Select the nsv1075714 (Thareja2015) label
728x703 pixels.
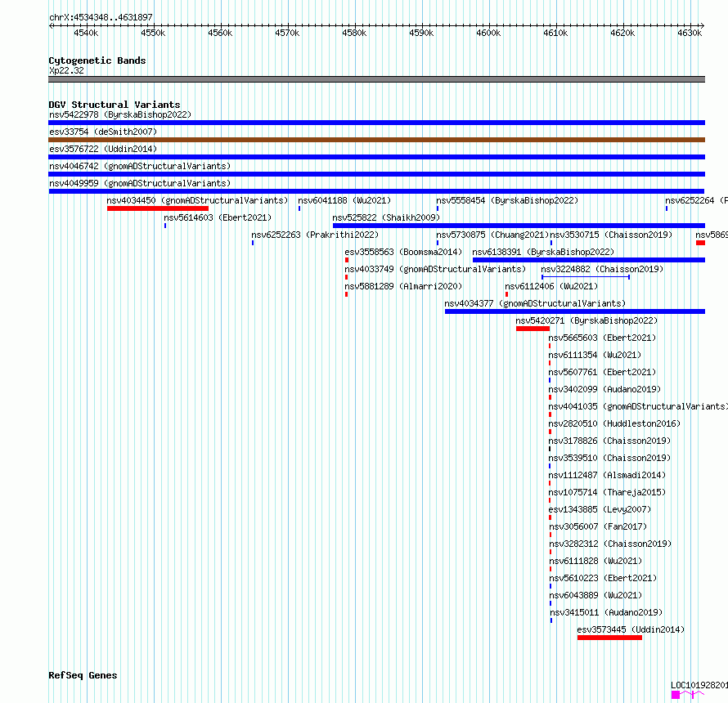pyautogui.click(x=607, y=492)
